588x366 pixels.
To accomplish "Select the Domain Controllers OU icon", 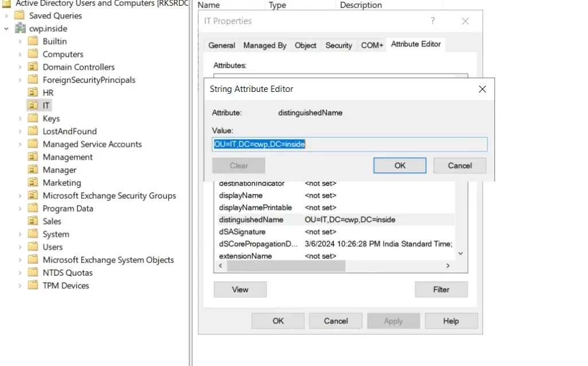I will point(33,67).
